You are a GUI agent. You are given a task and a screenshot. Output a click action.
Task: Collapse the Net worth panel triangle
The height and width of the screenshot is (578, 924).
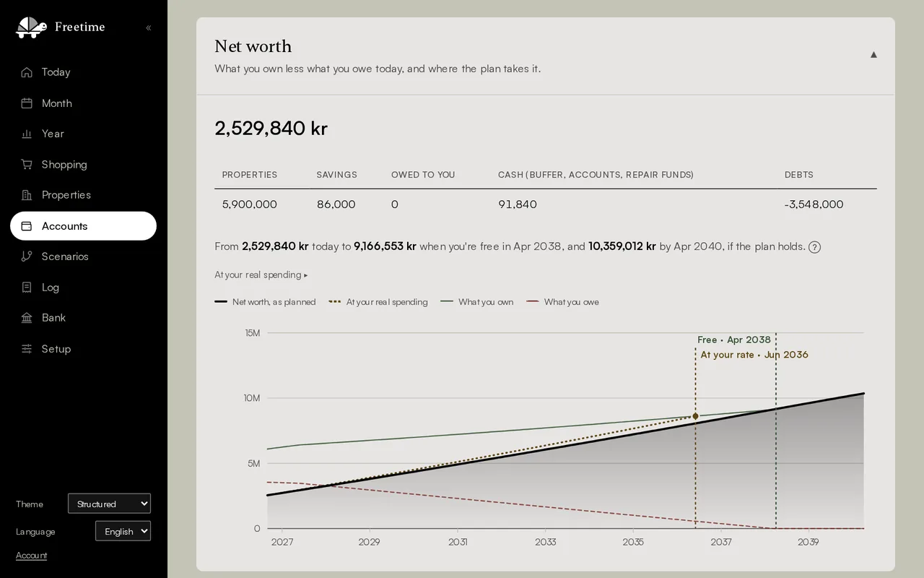(873, 55)
